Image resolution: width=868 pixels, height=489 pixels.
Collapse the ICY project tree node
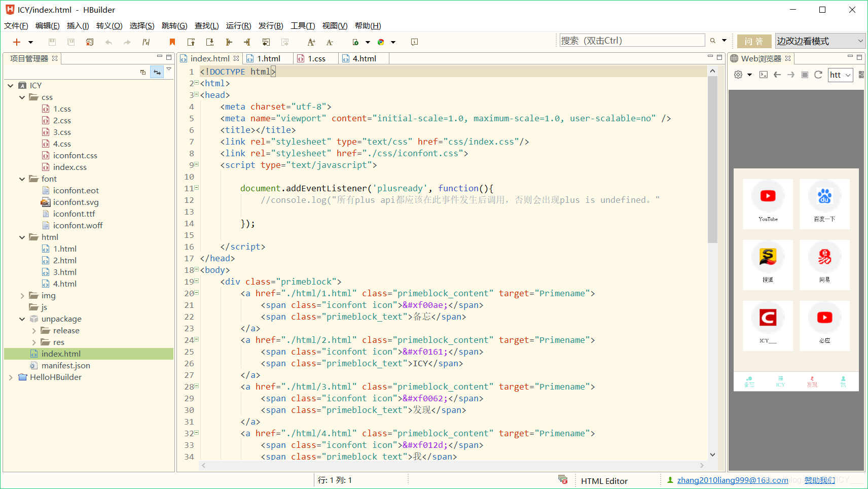(x=11, y=86)
